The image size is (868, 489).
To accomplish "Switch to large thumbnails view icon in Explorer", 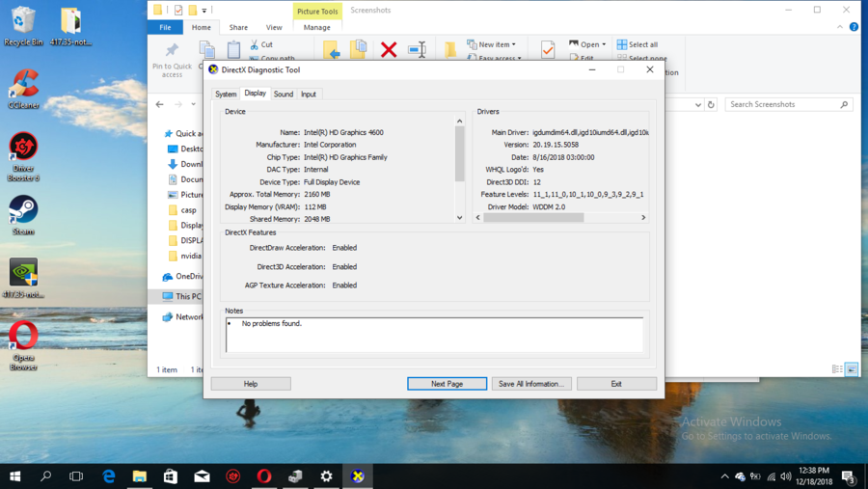I will coord(852,369).
